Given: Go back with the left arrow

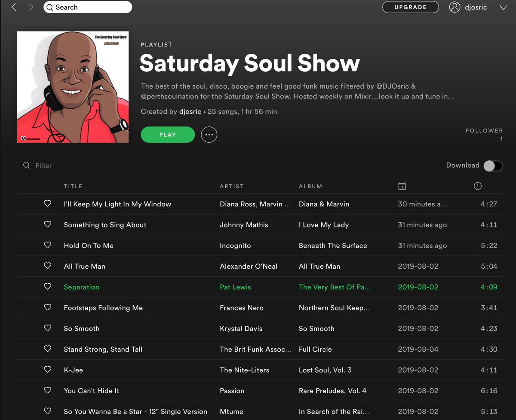Looking at the screenshot, I should 14,7.
